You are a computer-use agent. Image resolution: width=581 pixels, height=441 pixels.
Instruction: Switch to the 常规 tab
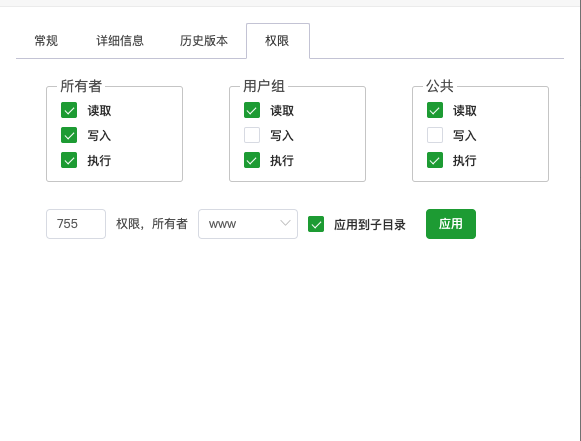(x=46, y=41)
